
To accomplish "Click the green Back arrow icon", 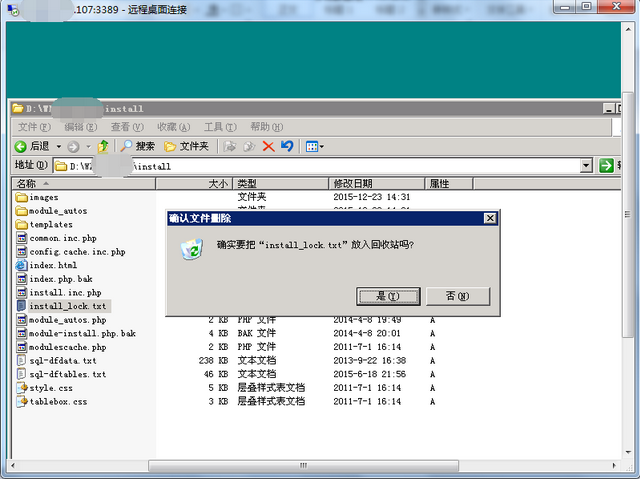I will (20, 146).
